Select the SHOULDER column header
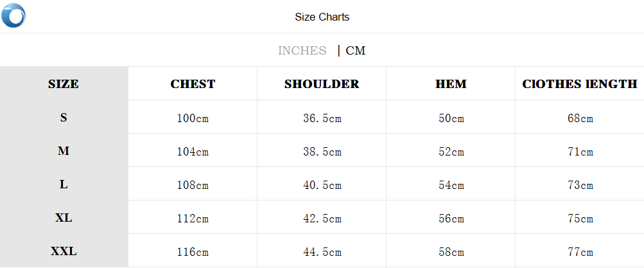Screen dimensions: 644x268 pyautogui.click(x=322, y=84)
